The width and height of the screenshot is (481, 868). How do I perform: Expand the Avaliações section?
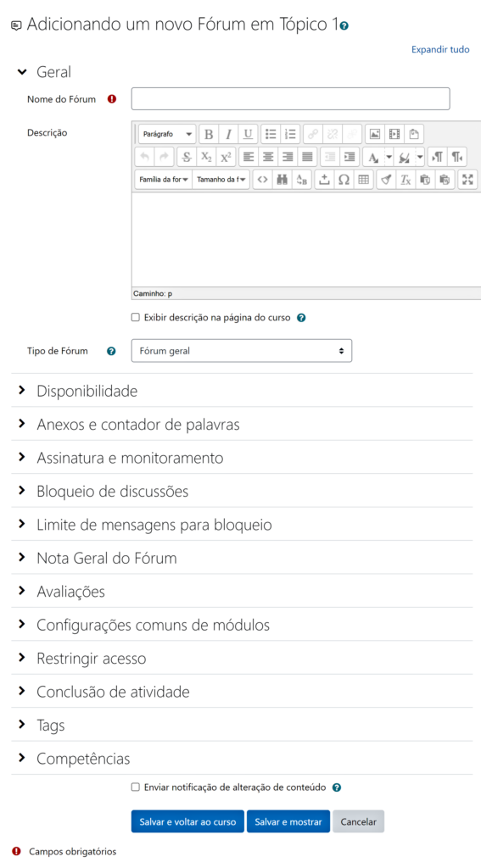click(x=70, y=592)
